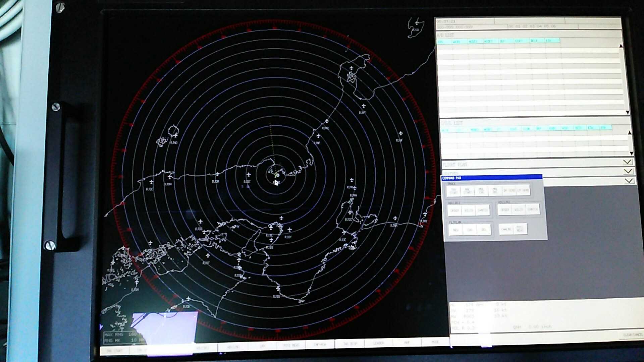Select the RJOH airport marker
The width and height of the screenshot is (644, 362).
(x=170, y=177)
